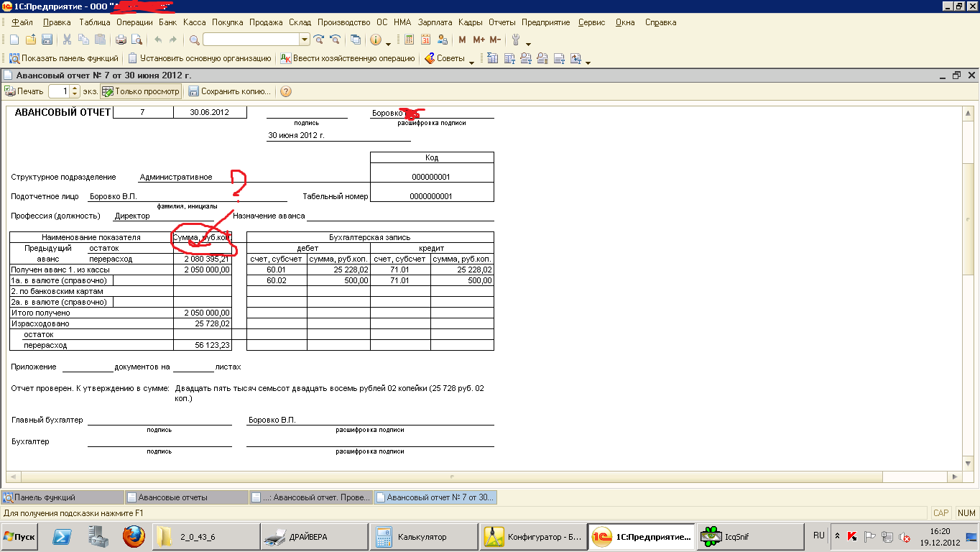The height and width of the screenshot is (552, 980).
Task: Expand the 'Советы' dropdown arrow
Action: [x=472, y=60]
